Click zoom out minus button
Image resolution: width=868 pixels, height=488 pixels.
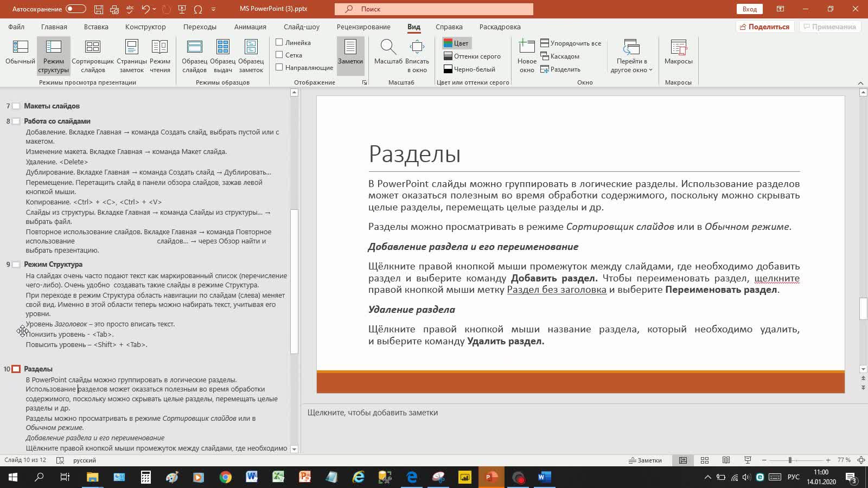[x=764, y=460]
